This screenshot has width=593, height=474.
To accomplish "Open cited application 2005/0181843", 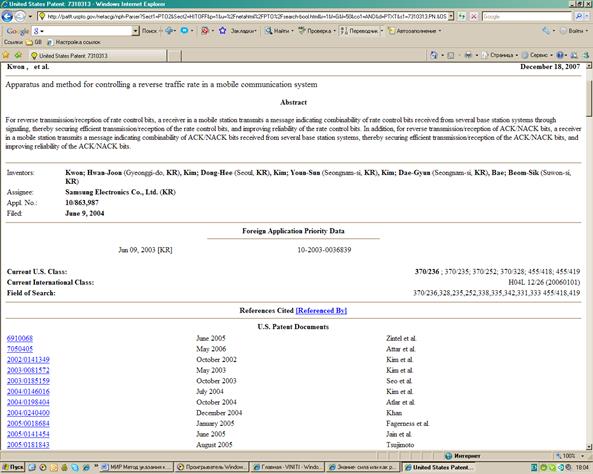I will tap(28, 445).
